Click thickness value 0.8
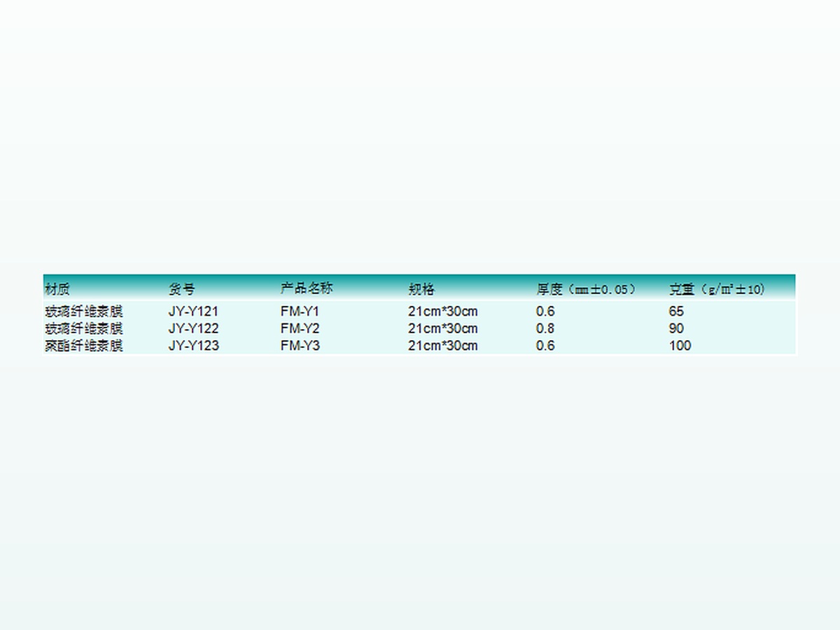Image resolution: width=840 pixels, height=630 pixels. [x=545, y=328]
